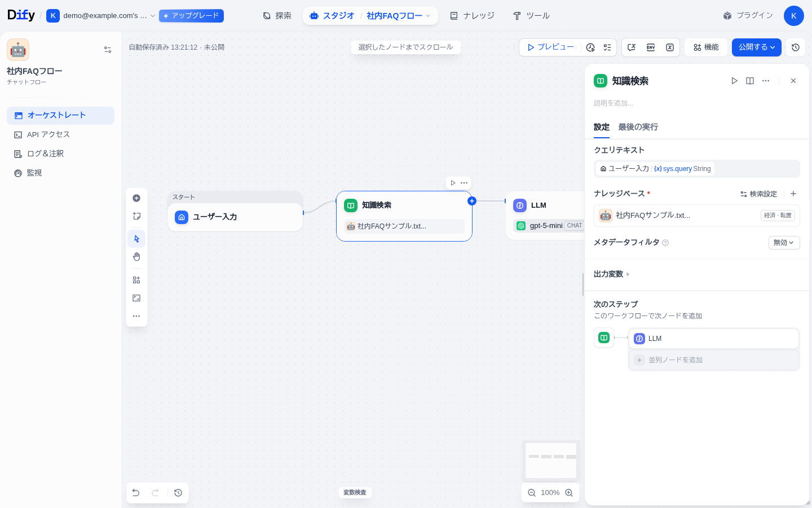Open conversation variables icon
Image resolution: width=812 pixels, height=508 pixels.
coord(632,47)
